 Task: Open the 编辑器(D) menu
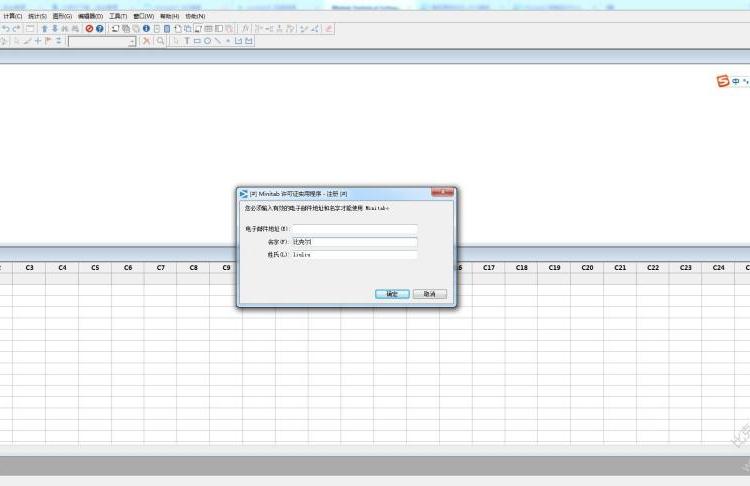(x=90, y=16)
